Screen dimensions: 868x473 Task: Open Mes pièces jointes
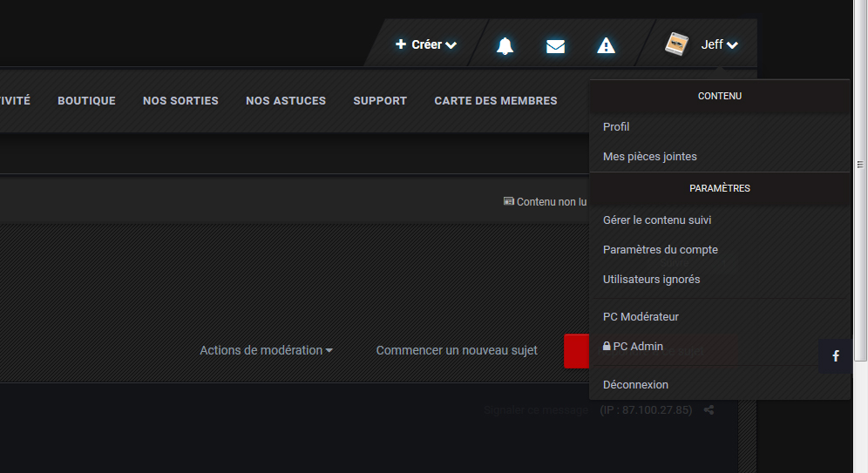coord(720,157)
